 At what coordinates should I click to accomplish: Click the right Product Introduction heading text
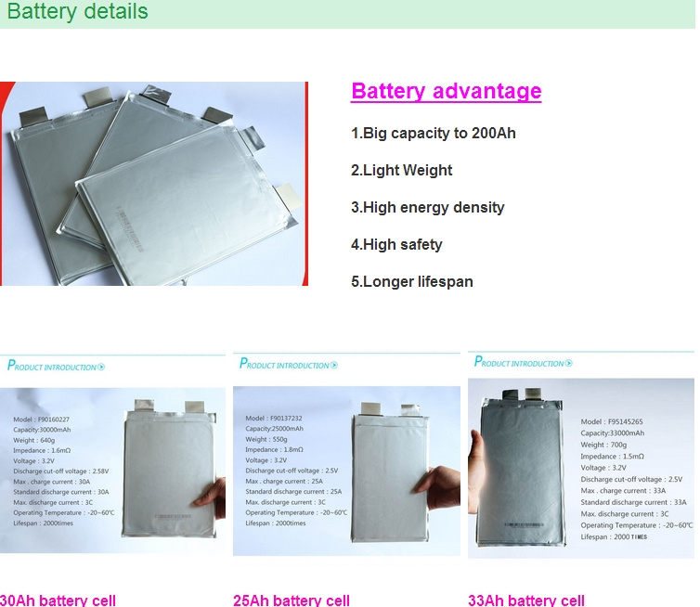point(519,362)
